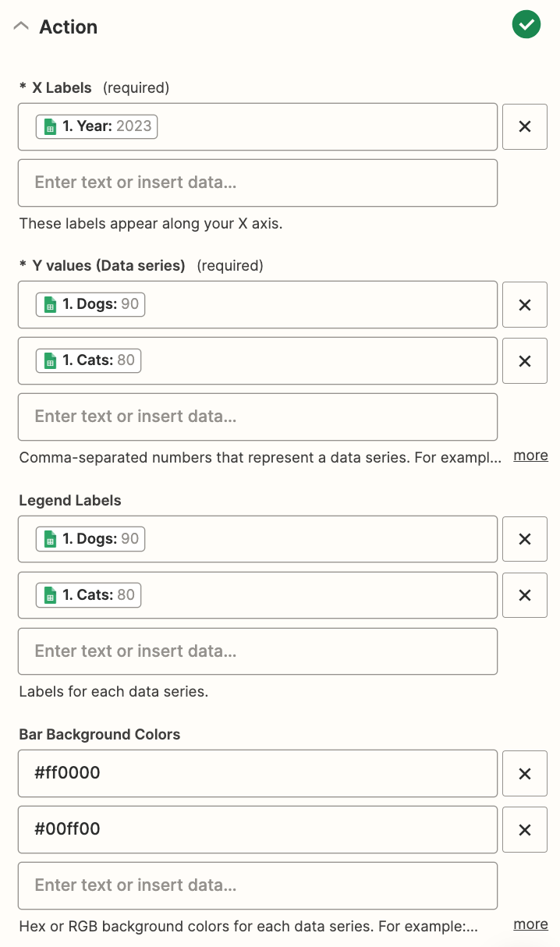Focus the empty X Labels input field
Image resolution: width=560 pixels, height=947 pixels.
tap(257, 183)
